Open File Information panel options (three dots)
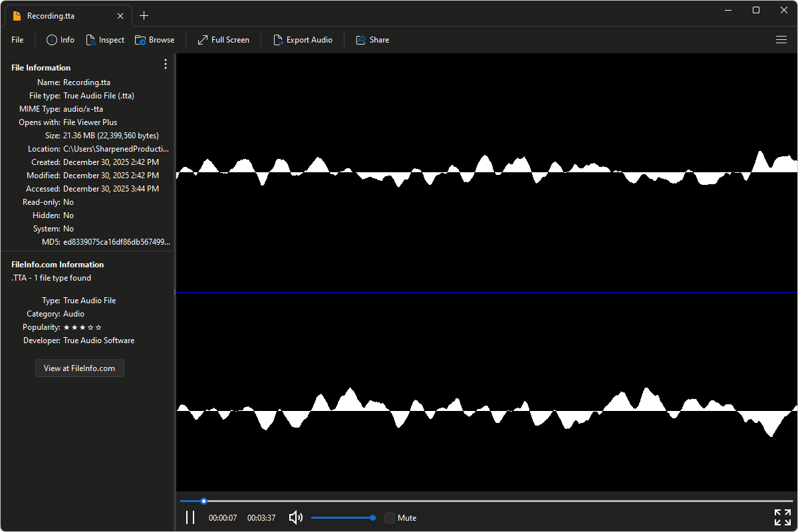 tap(166, 64)
